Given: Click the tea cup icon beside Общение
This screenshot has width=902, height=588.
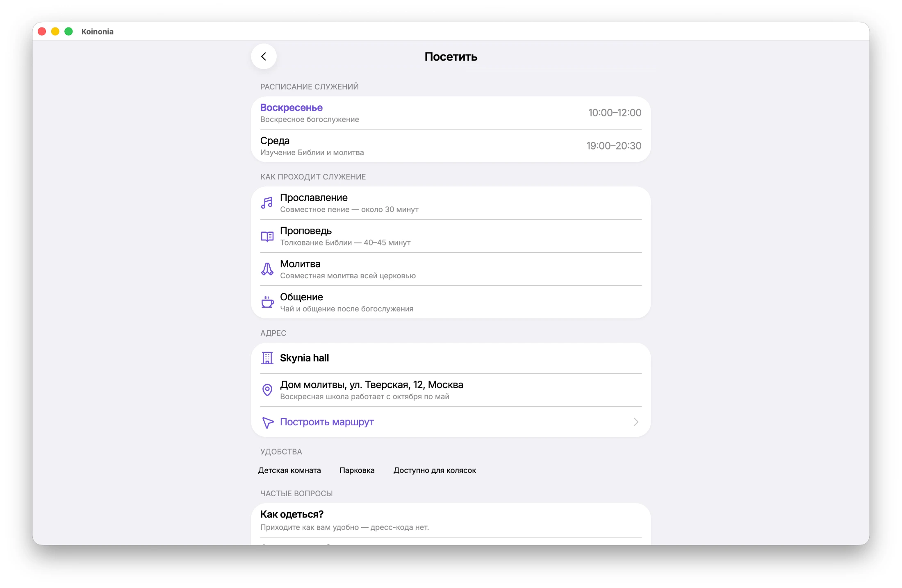Looking at the screenshot, I should [267, 302].
